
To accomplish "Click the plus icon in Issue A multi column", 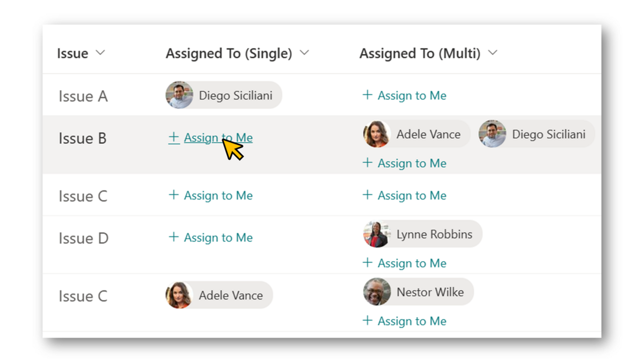I will [367, 95].
